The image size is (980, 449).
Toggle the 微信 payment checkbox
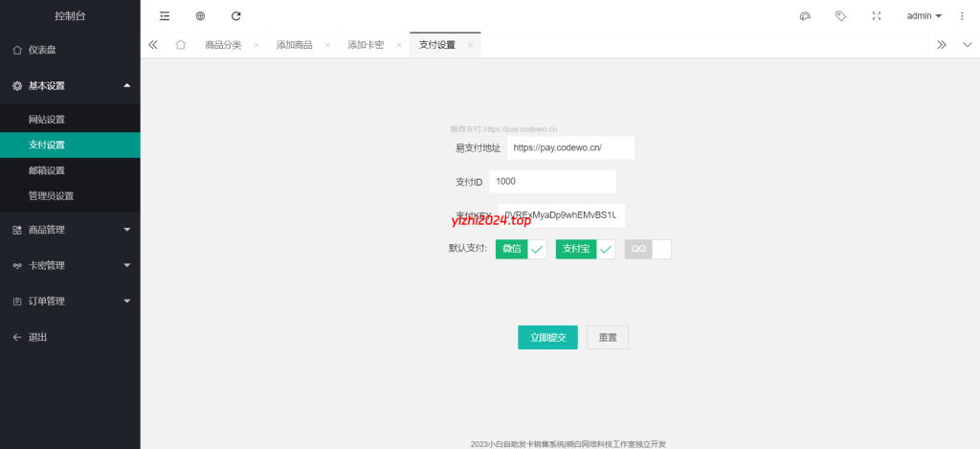point(521,249)
